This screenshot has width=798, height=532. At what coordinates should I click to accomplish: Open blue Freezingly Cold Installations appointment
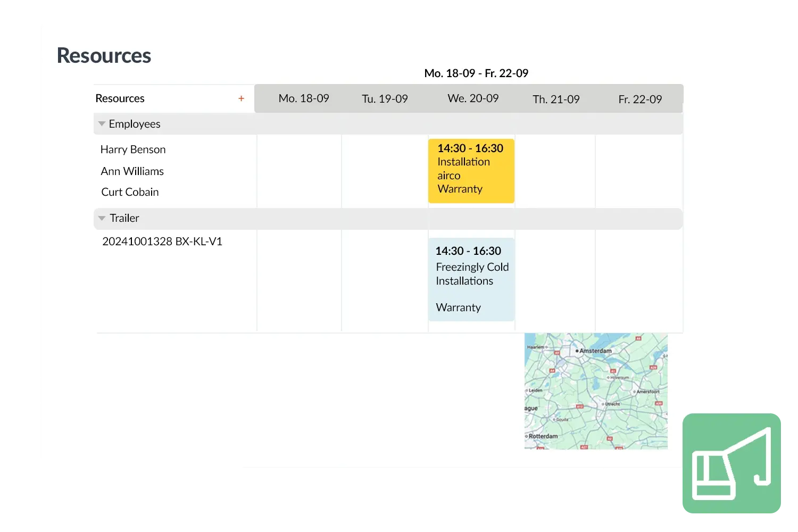471,279
